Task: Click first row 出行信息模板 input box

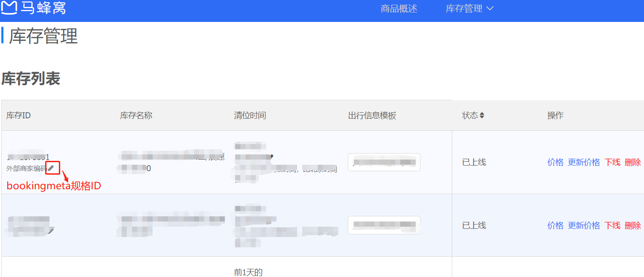Action: [x=384, y=162]
